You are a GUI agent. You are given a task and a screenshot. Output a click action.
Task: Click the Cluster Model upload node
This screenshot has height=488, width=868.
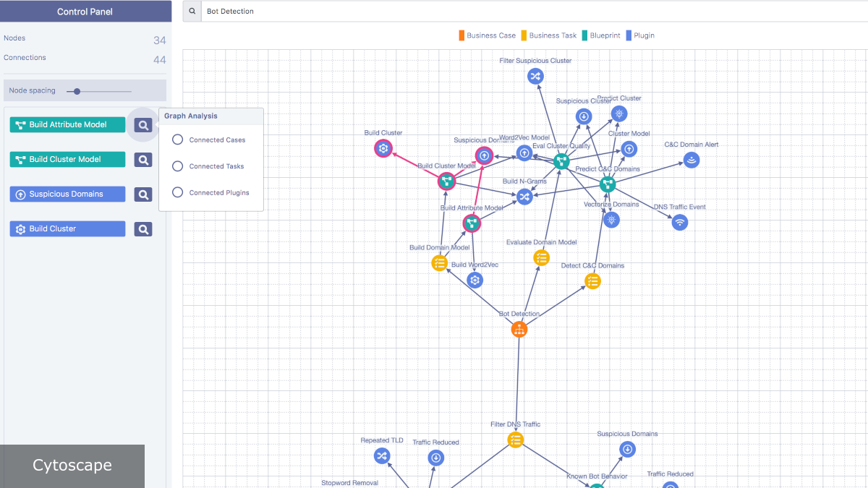pos(629,149)
